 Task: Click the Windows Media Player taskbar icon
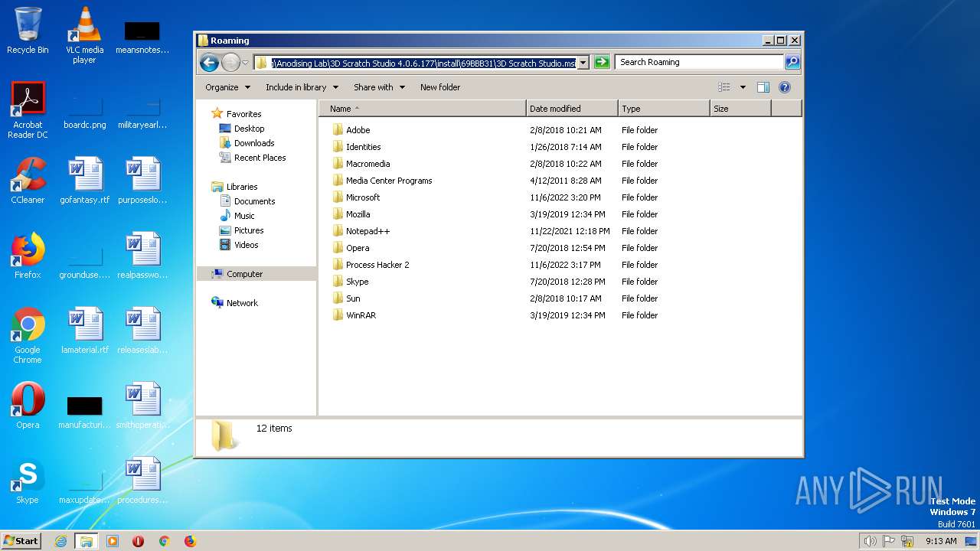[x=113, y=541]
